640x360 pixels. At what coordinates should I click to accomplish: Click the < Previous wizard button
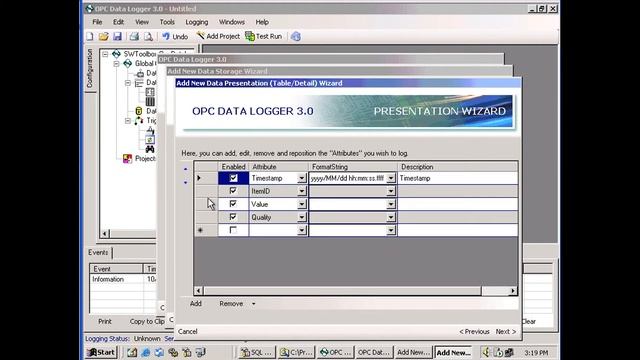[x=474, y=331]
